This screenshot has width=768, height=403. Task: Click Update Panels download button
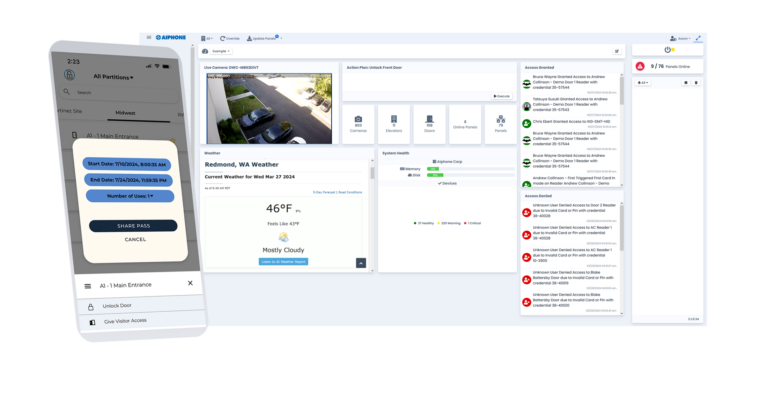click(x=262, y=38)
